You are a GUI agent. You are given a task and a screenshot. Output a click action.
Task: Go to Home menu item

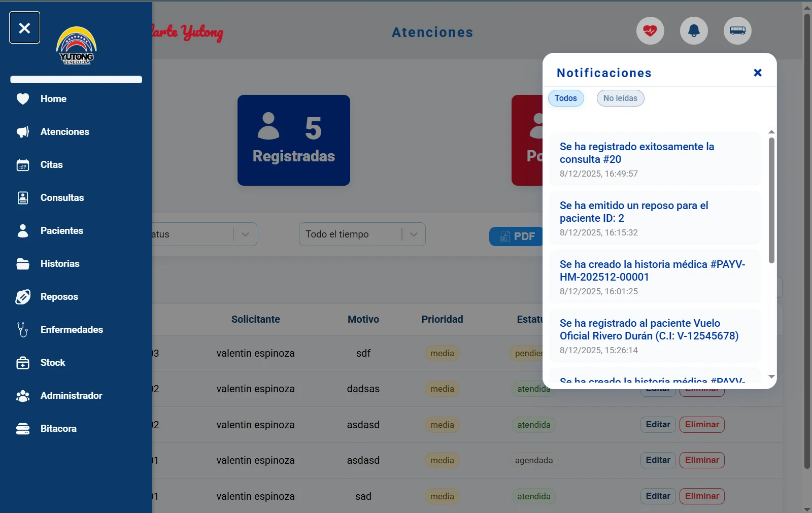click(53, 99)
